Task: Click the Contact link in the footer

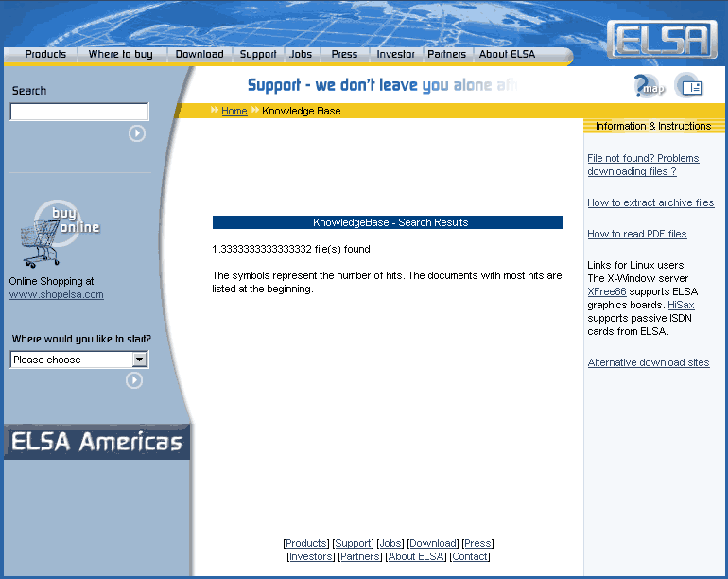Action: click(x=470, y=556)
